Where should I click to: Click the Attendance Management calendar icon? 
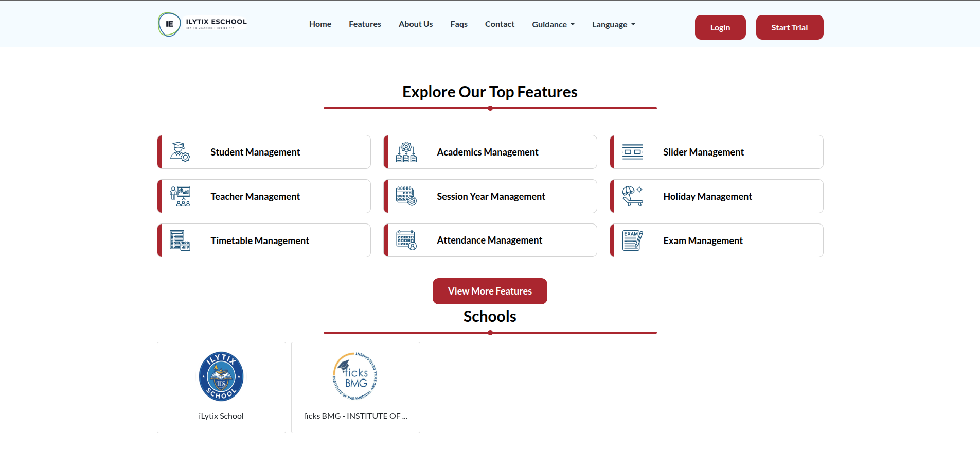tap(406, 240)
